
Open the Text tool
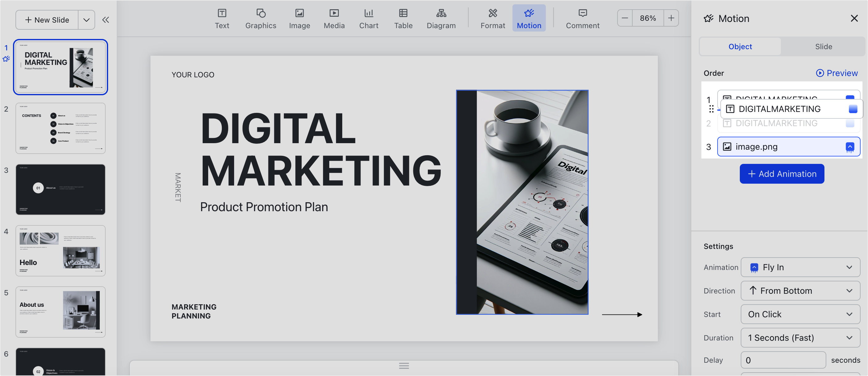(222, 19)
